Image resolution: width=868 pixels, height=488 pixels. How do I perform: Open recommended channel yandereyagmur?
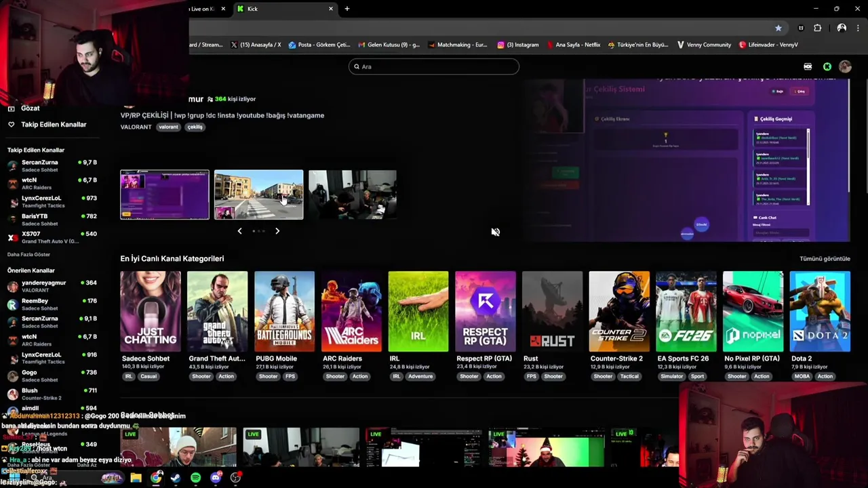coord(52,286)
